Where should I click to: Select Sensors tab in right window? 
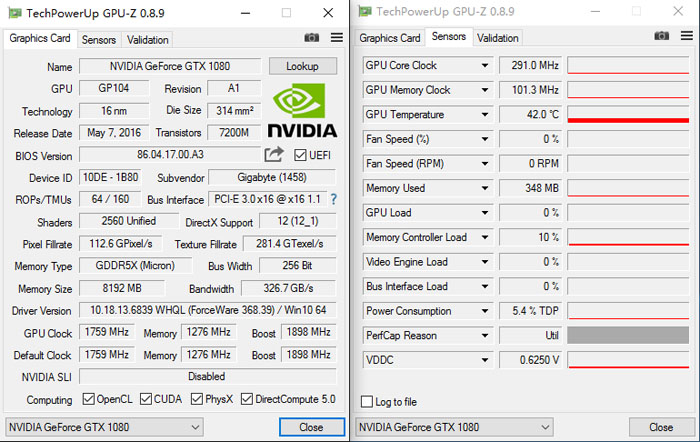(449, 37)
